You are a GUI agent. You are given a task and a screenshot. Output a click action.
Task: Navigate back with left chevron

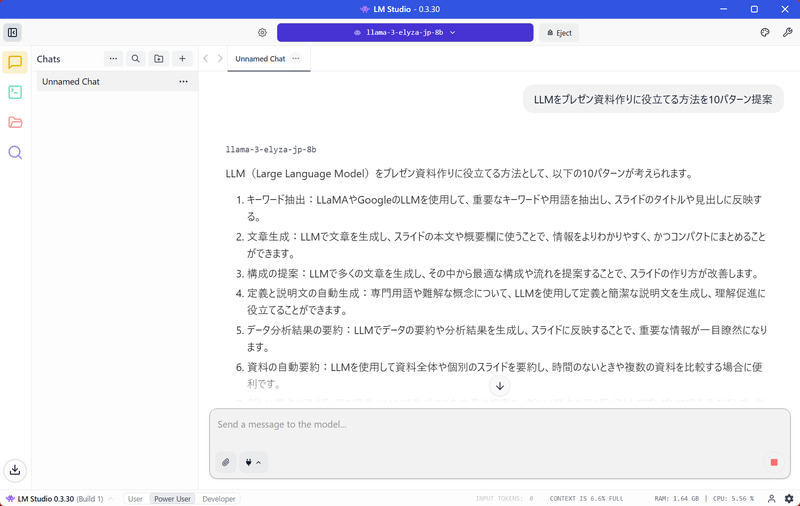(206, 59)
